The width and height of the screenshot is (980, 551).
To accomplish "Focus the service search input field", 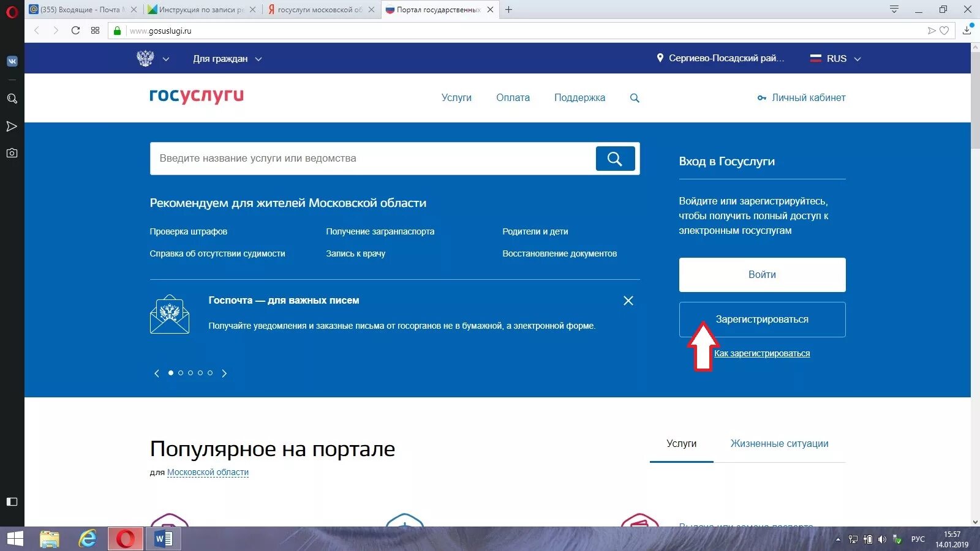I will [372, 159].
